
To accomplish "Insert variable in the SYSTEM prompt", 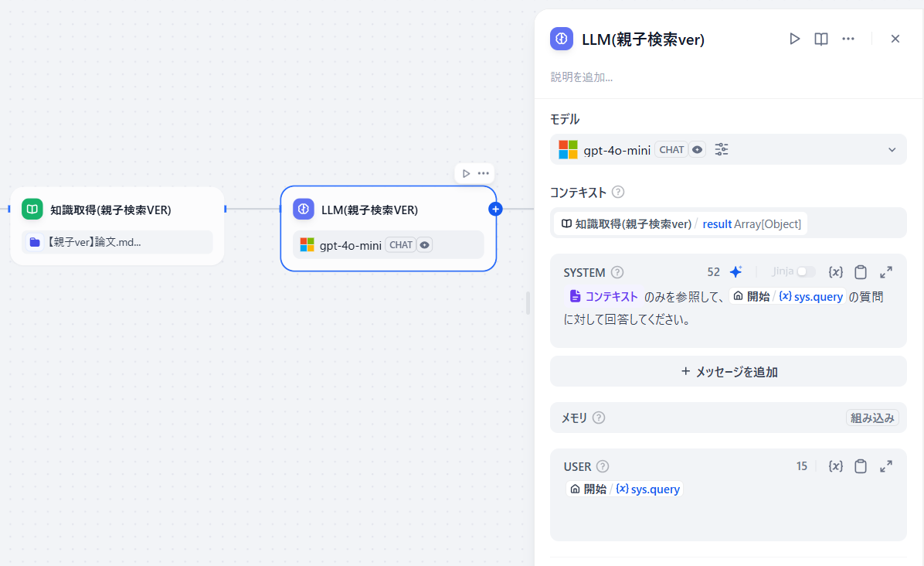I will tap(836, 272).
